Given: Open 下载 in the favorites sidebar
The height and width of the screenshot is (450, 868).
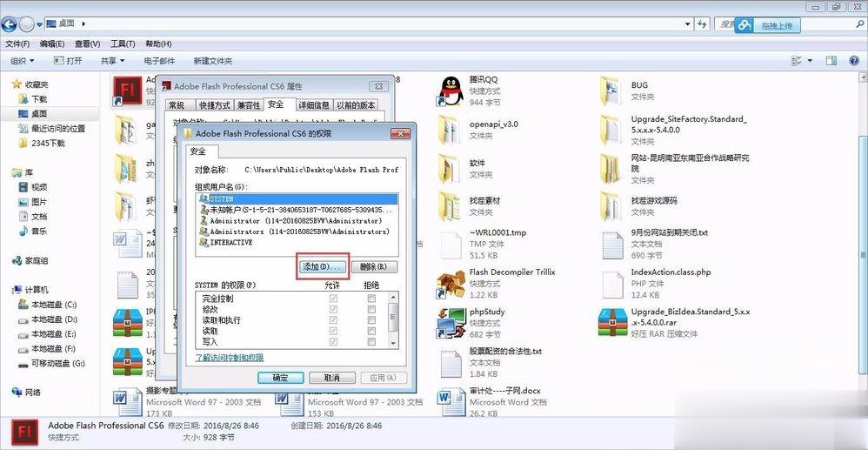Looking at the screenshot, I should click(x=33, y=99).
